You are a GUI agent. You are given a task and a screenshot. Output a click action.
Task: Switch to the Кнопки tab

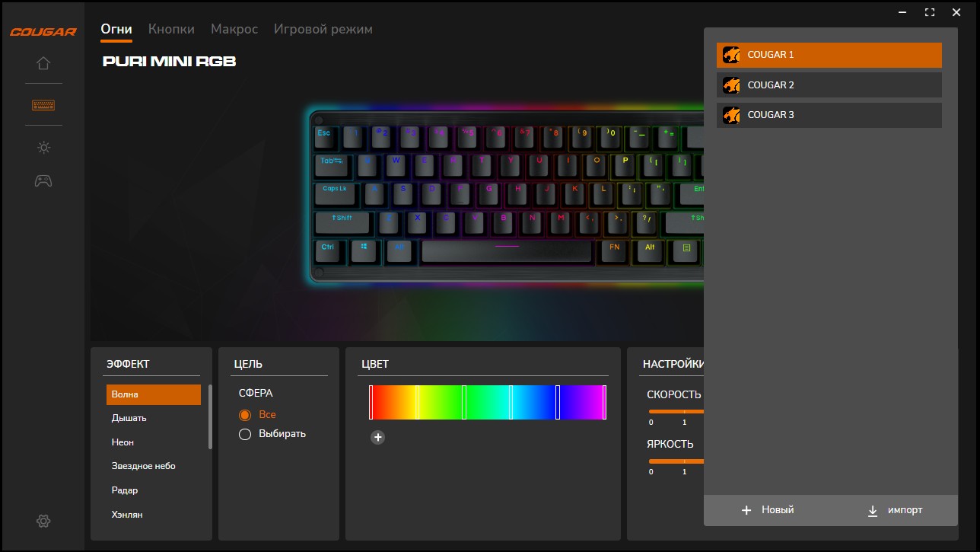coord(171,29)
